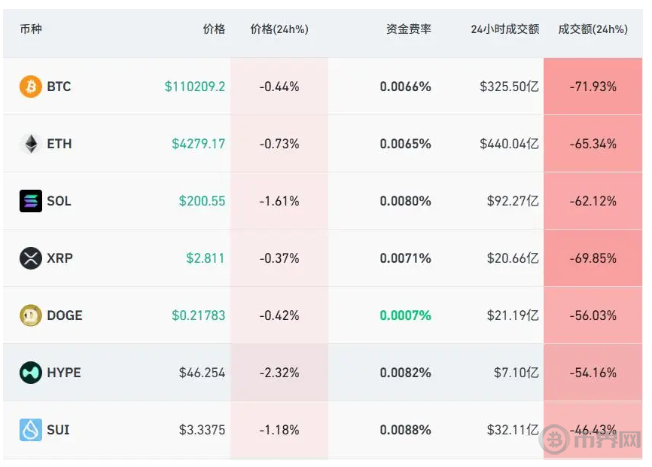Sort by 价格(24h%) column header
Viewport: 652px width, 467px height.
pos(279,30)
